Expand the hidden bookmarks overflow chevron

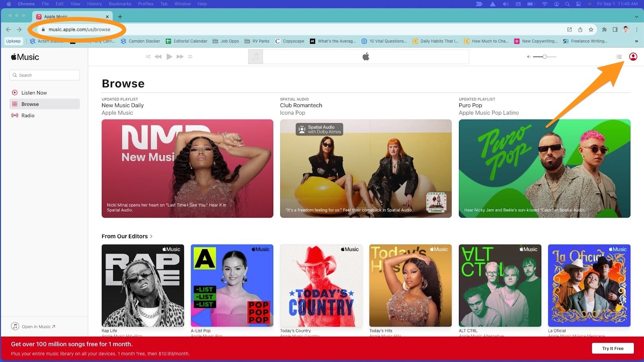click(x=636, y=41)
